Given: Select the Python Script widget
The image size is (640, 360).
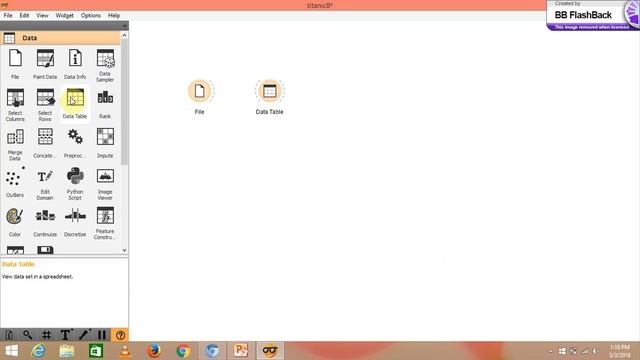Looking at the screenshot, I should (75, 183).
